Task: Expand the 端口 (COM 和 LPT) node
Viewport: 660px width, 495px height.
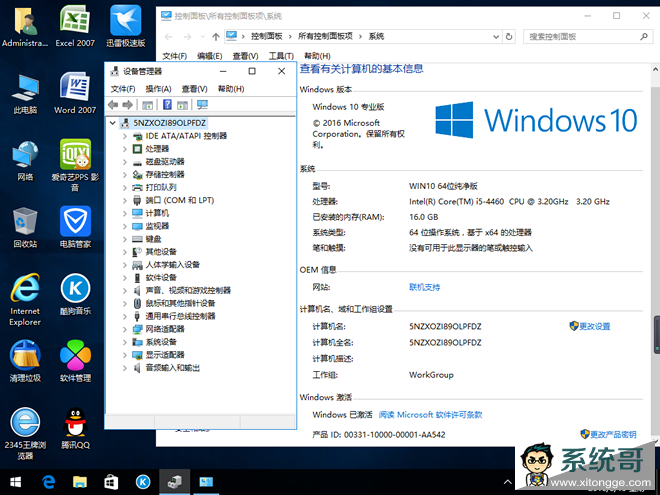Action: click(x=125, y=200)
